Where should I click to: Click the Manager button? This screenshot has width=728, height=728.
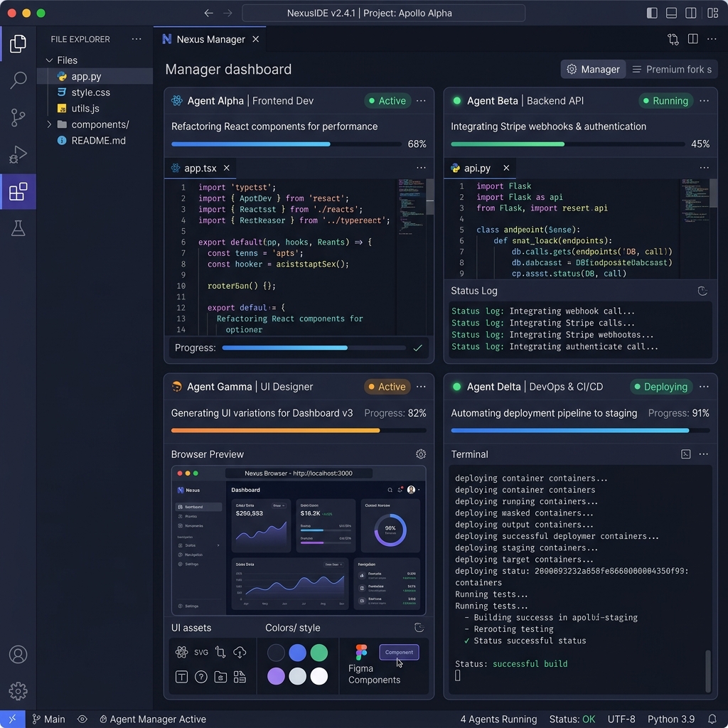click(x=593, y=69)
